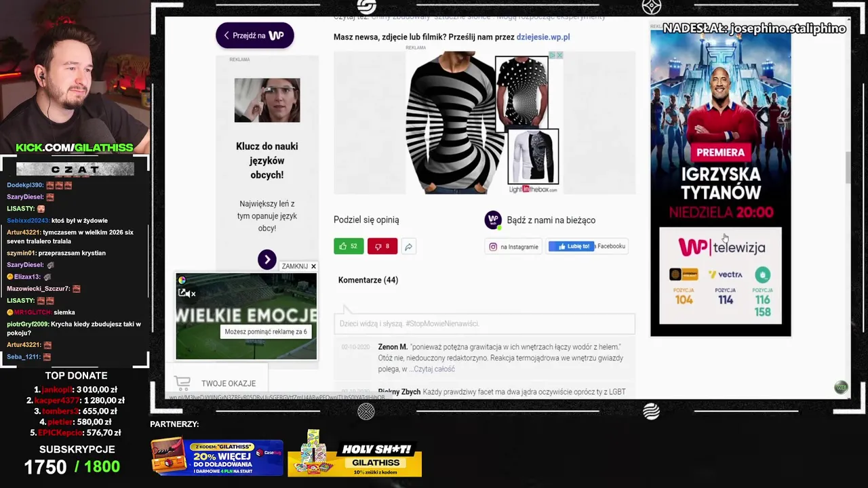Viewport: 868px width, 488px height.
Task: Click the 'Przejdź na WP' purple button
Action: click(x=255, y=35)
